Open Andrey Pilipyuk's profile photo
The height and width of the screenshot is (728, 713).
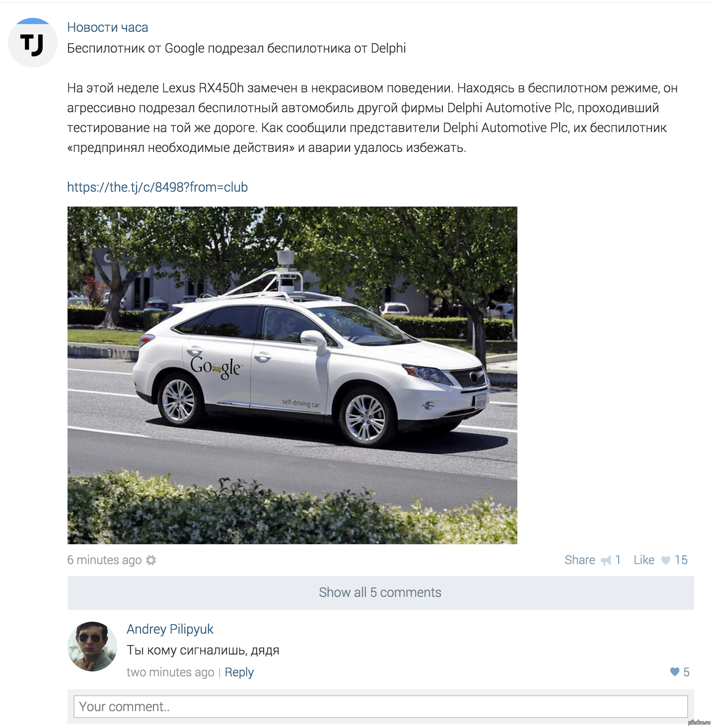click(x=92, y=647)
